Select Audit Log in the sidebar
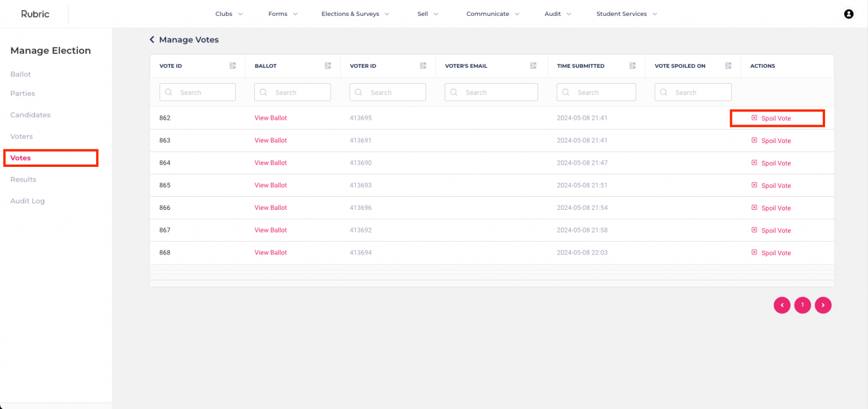 pos(27,201)
